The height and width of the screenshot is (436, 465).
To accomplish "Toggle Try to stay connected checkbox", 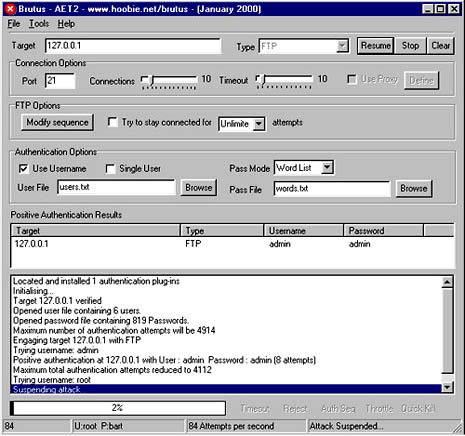I will 112,122.
